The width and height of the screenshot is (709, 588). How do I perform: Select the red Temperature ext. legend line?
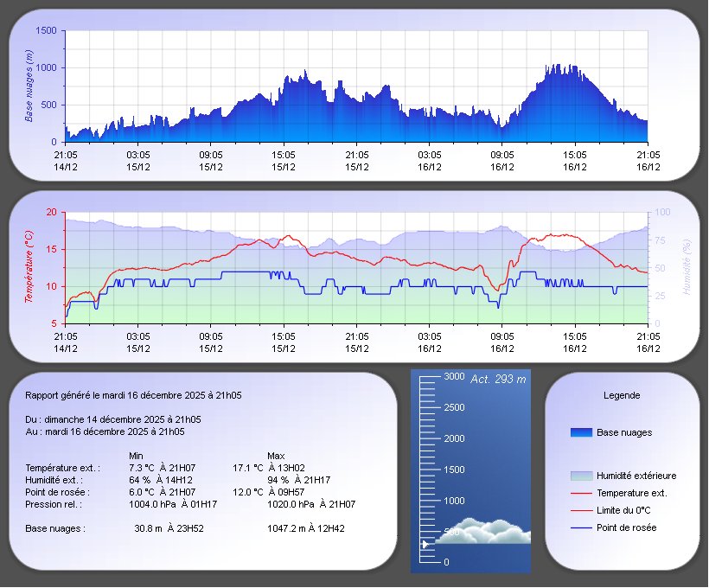pyautogui.click(x=582, y=493)
